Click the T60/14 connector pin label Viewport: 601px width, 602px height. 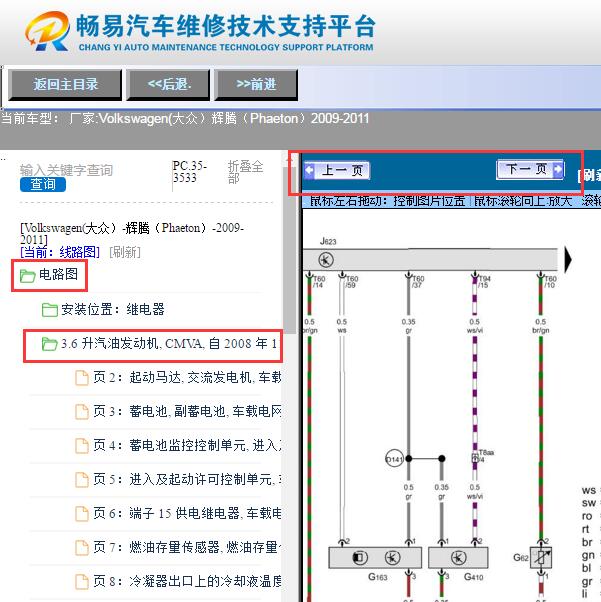click(x=319, y=282)
